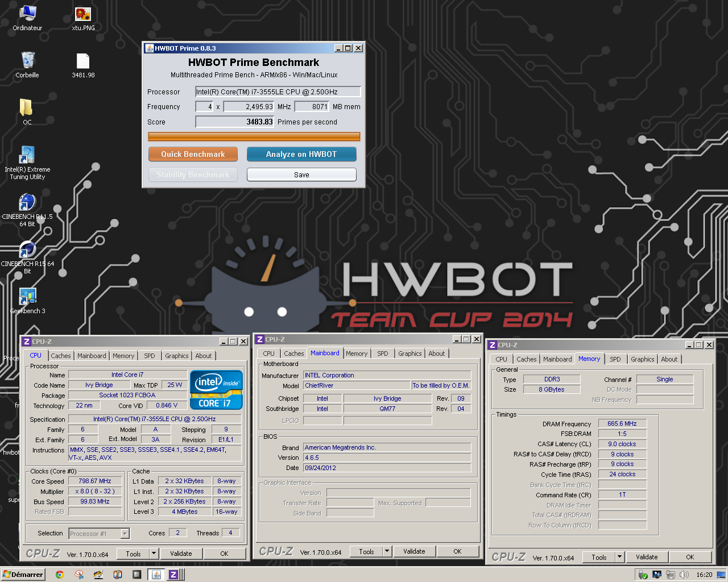The image size is (728, 582).
Task: Open the xtu.PNG image file icon
Action: pos(83,18)
